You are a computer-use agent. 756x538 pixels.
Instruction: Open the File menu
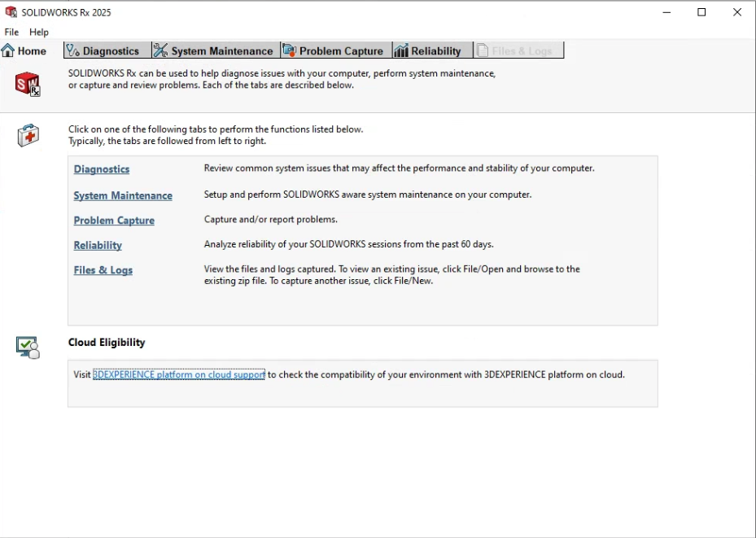point(11,32)
